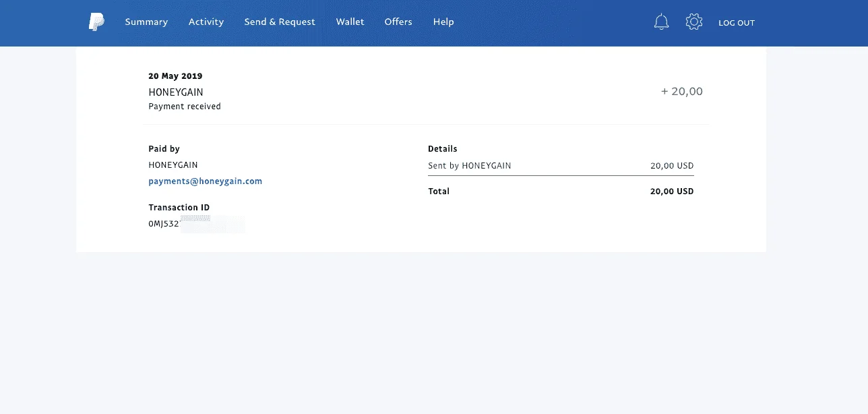Click the PayPal logo icon
Image resolution: width=868 pixels, height=414 pixels.
coord(96,22)
